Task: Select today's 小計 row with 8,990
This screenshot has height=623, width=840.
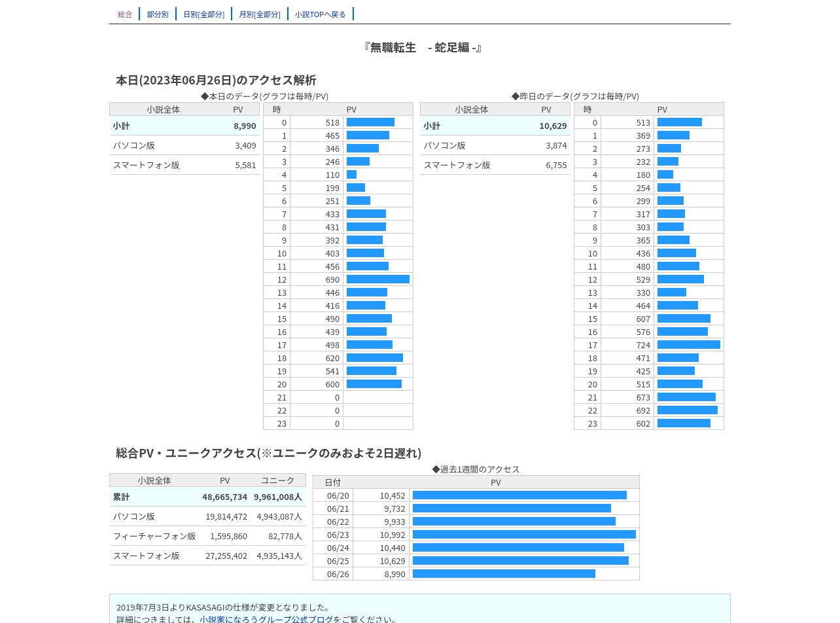Action: pyautogui.click(x=184, y=126)
